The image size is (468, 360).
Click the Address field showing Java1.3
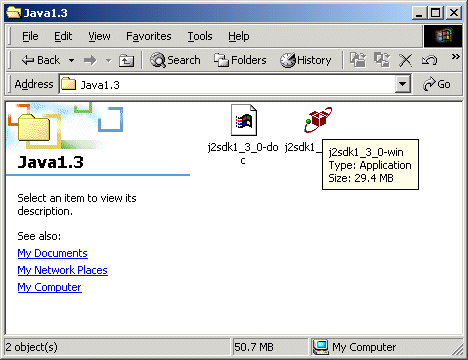click(227, 84)
